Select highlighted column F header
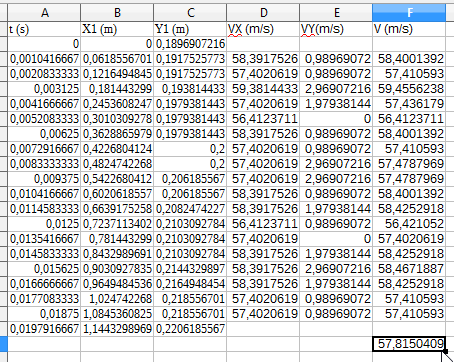454x362 pixels. [409, 13]
